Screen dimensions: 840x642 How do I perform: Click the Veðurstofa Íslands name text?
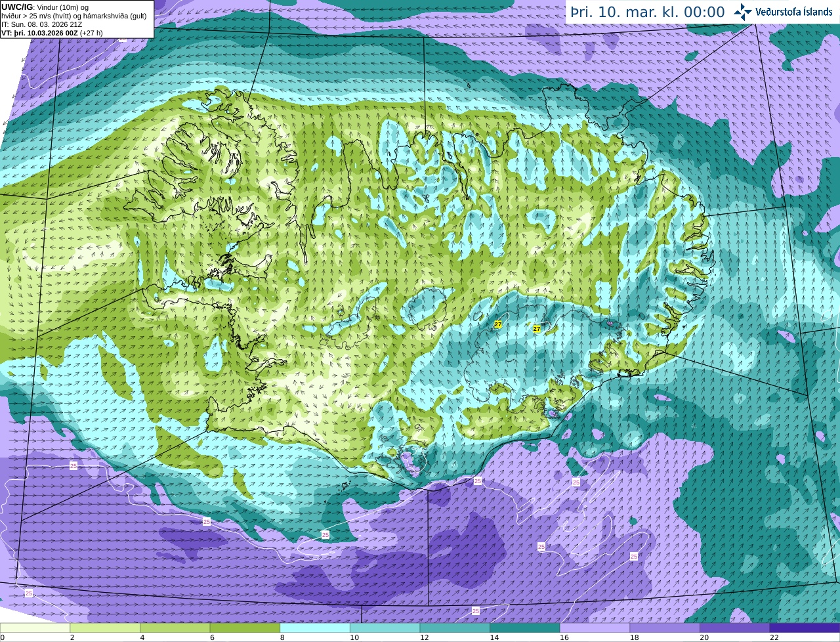[x=794, y=12]
